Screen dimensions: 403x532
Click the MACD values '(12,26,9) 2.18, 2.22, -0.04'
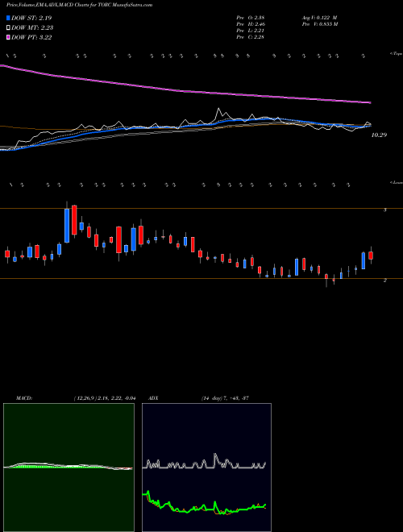[105, 398]
